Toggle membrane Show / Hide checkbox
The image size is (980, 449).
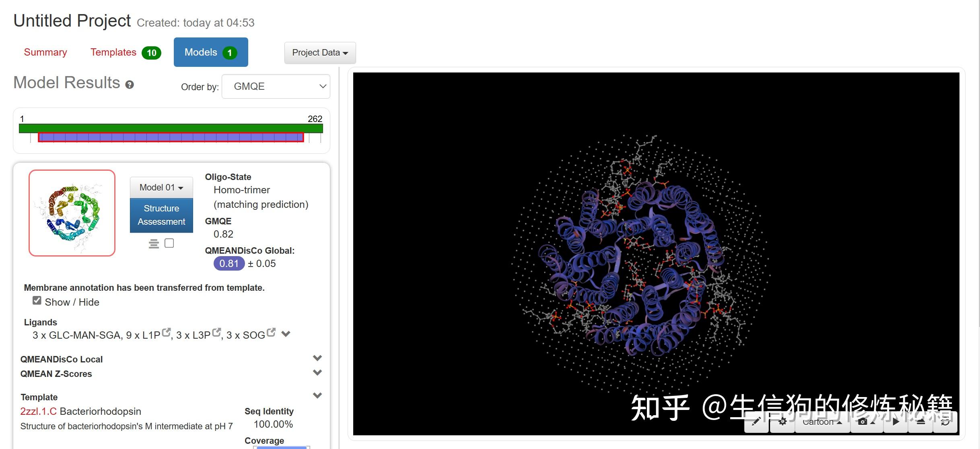coord(37,301)
